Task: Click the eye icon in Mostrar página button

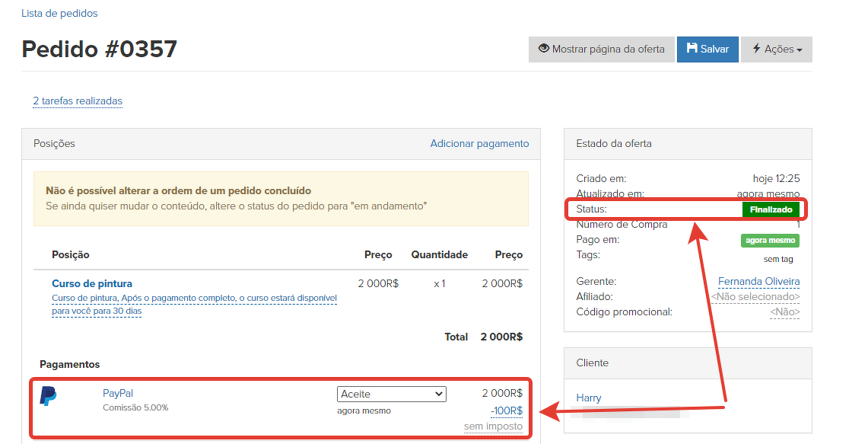Action: 543,49
